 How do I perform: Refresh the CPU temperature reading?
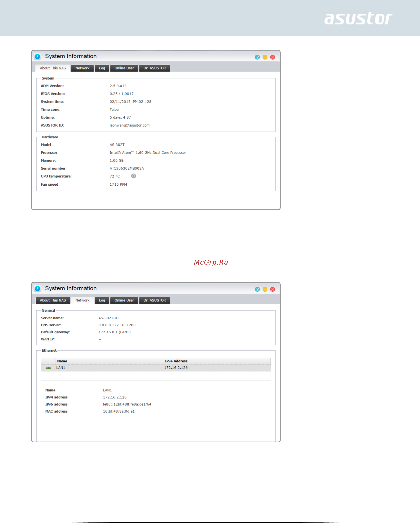(133, 176)
